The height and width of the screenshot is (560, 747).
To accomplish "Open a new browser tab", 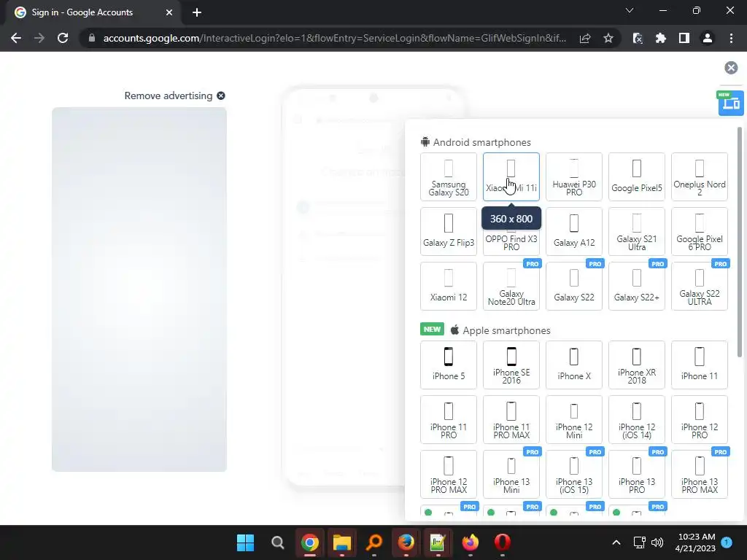I will coord(197,12).
